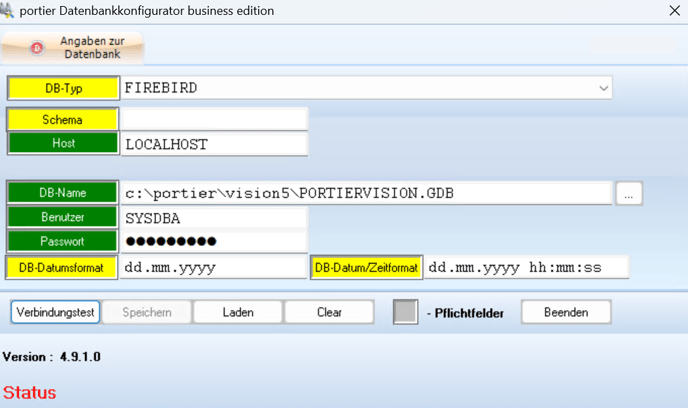The width and height of the screenshot is (688, 408).
Task: Click the app icon in title bar
Action: (7, 10)
